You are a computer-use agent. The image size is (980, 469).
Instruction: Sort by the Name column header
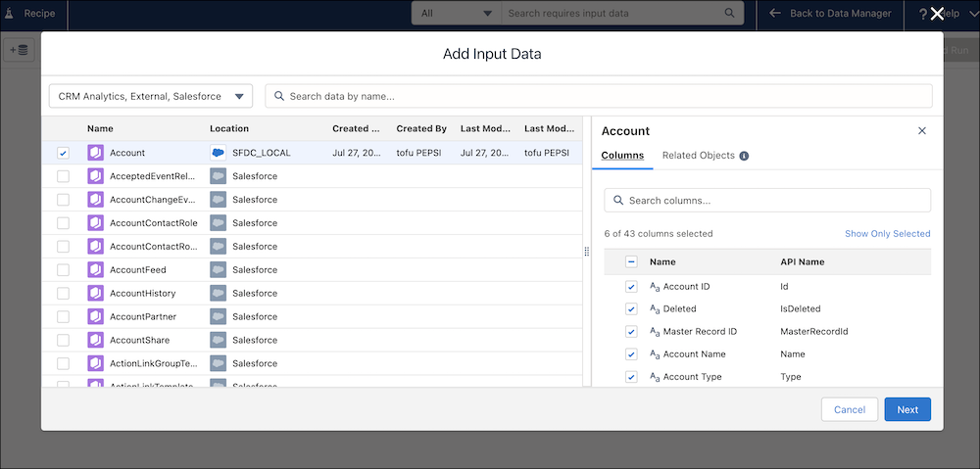tap(100, 128)
